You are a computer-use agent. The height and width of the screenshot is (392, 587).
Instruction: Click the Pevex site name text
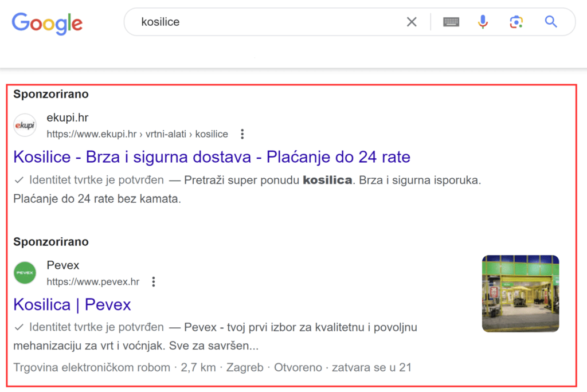(62, 265)
